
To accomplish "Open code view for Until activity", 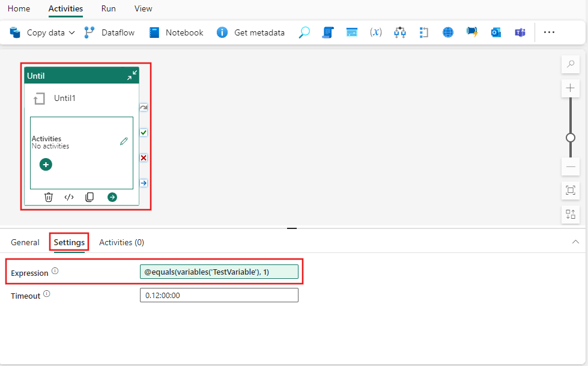I will tap(68, 197).
